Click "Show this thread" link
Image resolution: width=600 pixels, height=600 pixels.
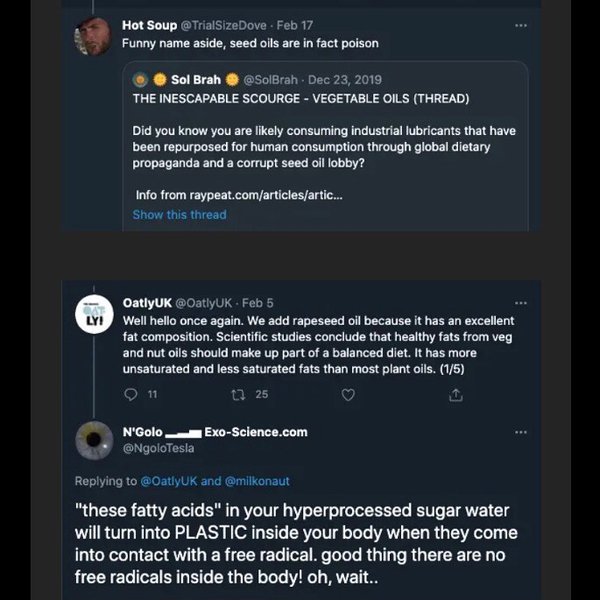[179, 214]
